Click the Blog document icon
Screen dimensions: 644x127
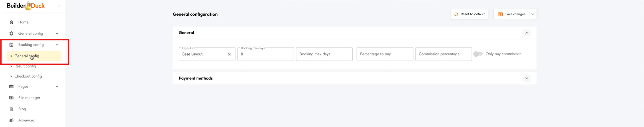[x=11, y=109]
